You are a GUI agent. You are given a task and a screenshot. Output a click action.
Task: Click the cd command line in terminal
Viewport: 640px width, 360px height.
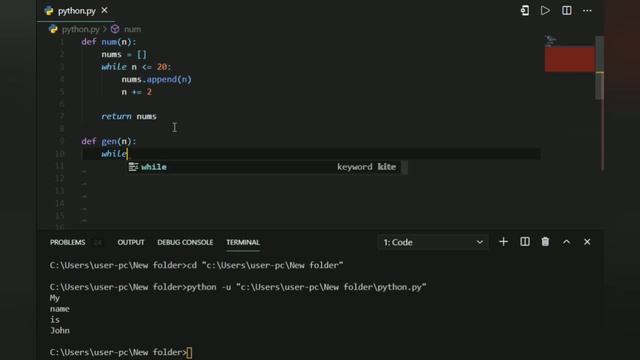[196, 265]
